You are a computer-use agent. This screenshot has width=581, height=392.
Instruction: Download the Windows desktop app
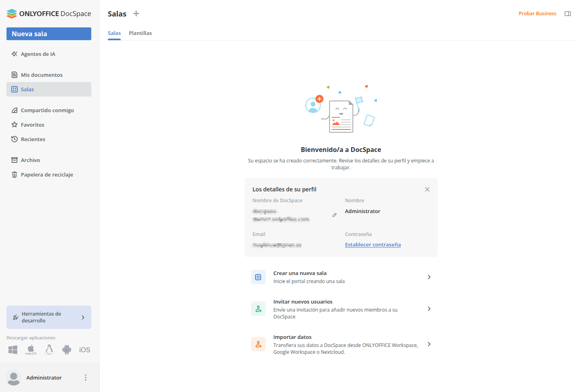coord(13,350)
